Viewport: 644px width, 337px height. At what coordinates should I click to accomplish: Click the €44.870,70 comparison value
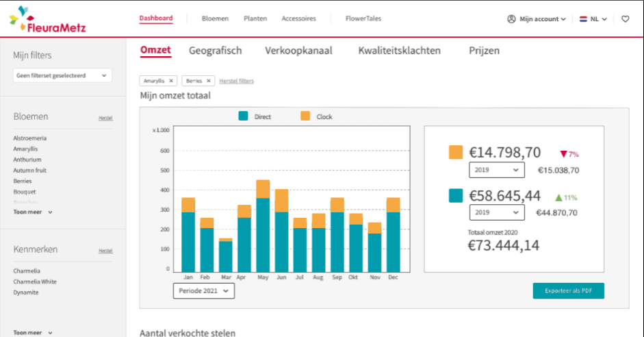click(x=556, y=213)
